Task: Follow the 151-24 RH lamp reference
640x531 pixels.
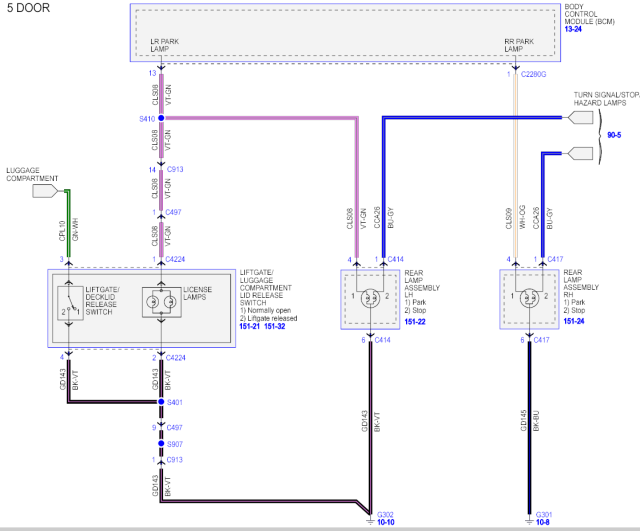Action: click(575, 321)
